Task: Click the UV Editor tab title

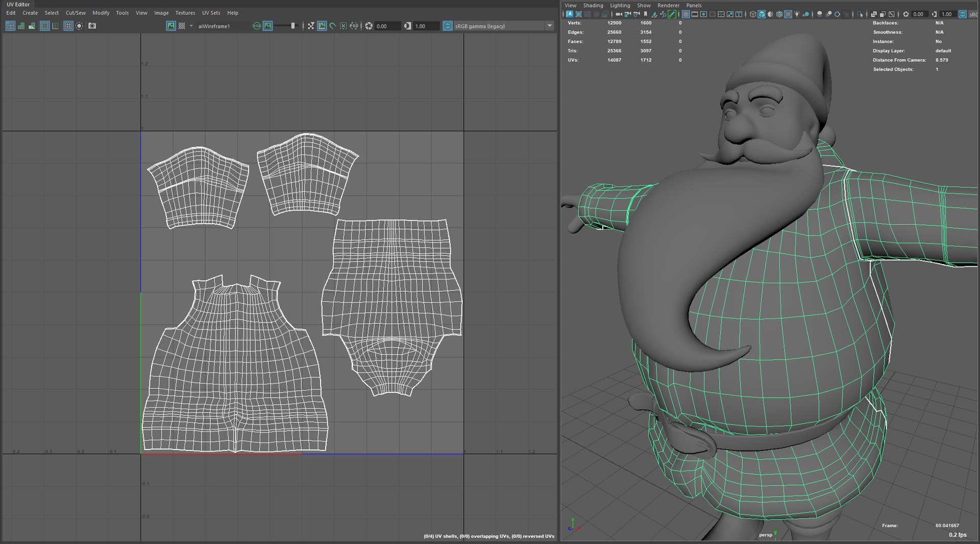Action: tap(18, 4)
